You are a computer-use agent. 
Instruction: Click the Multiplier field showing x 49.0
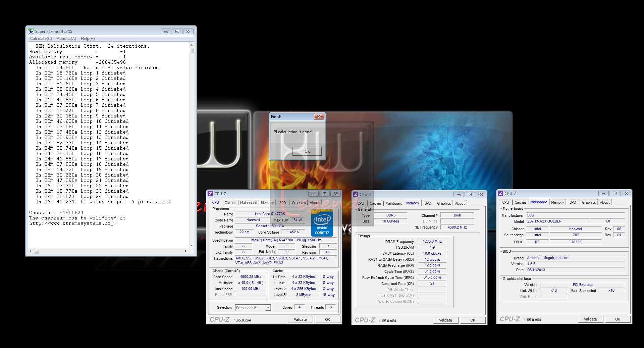(x=251, y=283)
